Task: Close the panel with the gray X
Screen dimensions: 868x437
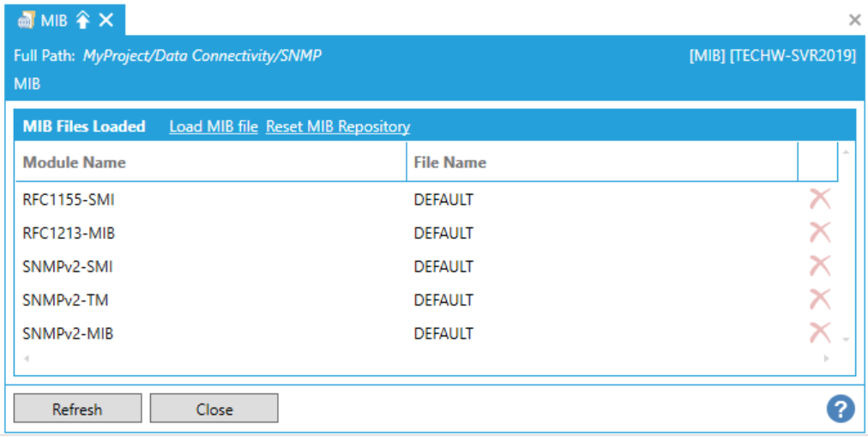Action: (x=854, y=20)
